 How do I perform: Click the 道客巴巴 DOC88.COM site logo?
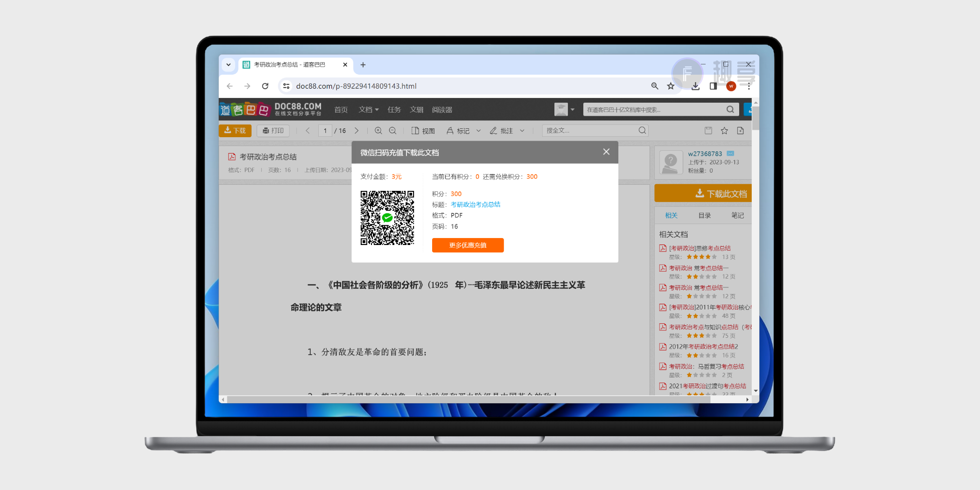[271, 110]
